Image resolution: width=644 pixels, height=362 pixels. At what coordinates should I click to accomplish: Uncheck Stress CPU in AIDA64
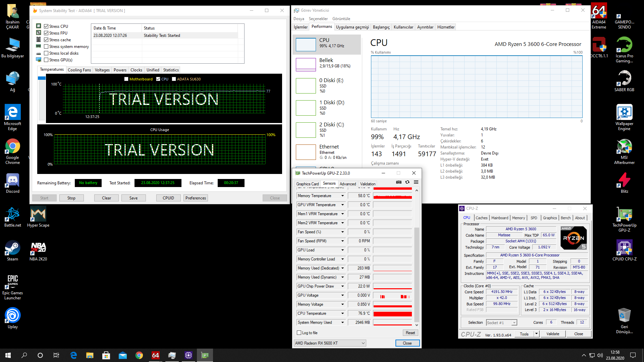(46, 26)
